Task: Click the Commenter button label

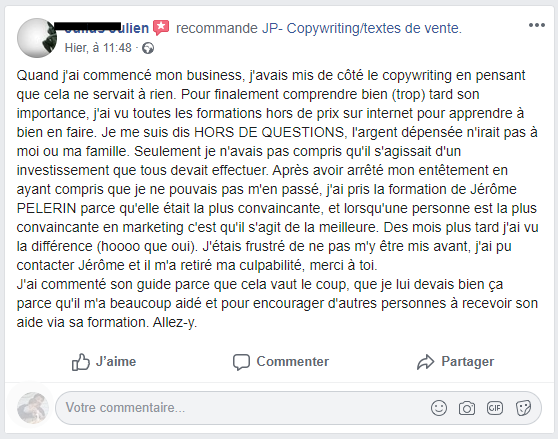Action: pos(293,362)
